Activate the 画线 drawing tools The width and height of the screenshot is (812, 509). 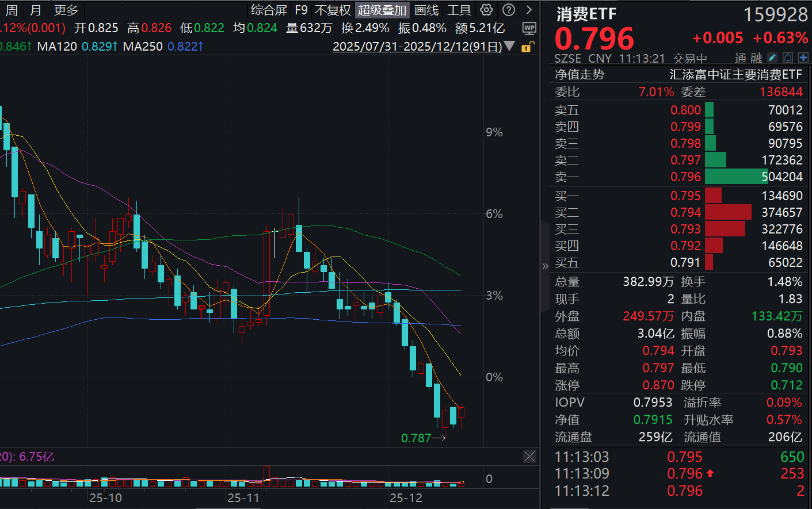[x=427, y=10]
